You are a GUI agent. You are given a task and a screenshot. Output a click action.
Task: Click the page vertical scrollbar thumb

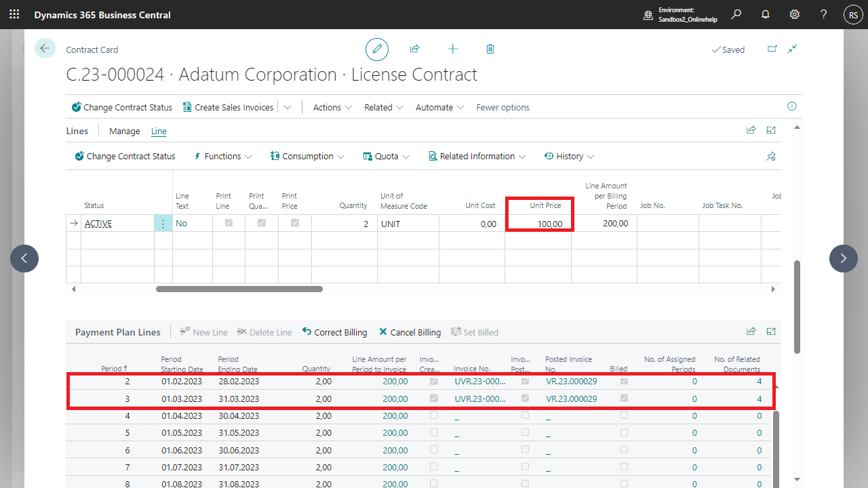pyautogui.click(x=797, y=306)
